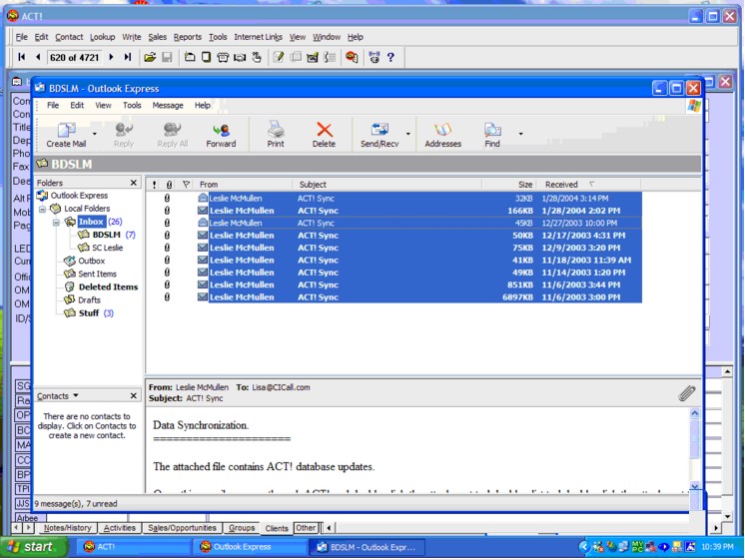This screenshot has width=745, height=560.
Task: Select the 166KB message row
Action: click(395, 211)
